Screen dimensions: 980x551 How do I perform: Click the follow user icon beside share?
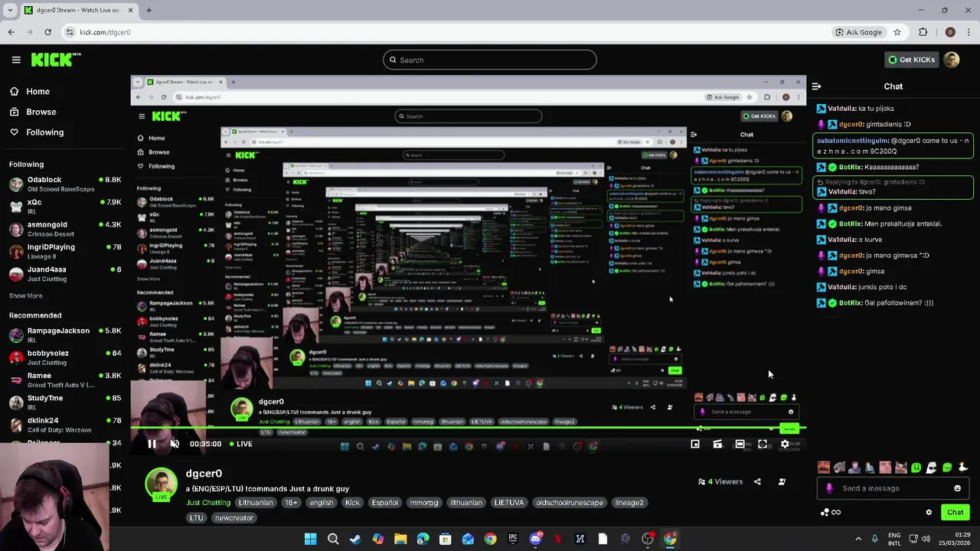(x=782, y=482)
